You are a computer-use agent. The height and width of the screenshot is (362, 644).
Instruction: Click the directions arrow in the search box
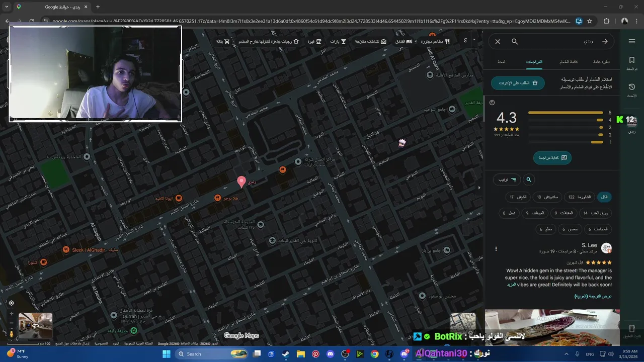click(605, 41)
